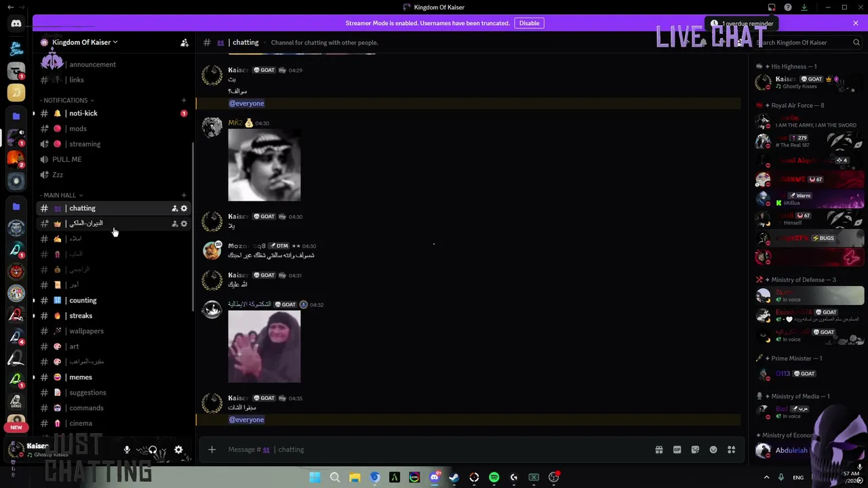868x488 pixels.
Task: Open the noti-kick channel
Action: (113, 113)
